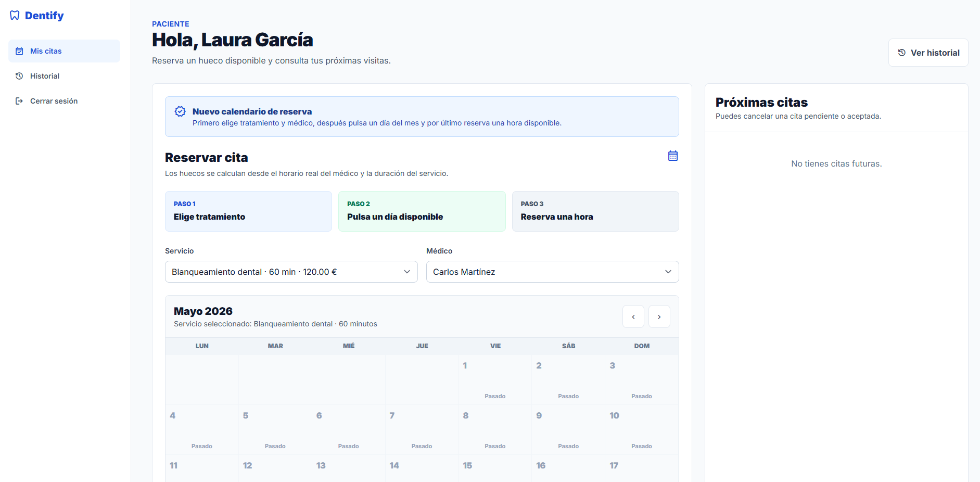The width and height of the screenshot is (980, 482).
Task: Click the Dentify brand name
Action: [x=44, y=16]
